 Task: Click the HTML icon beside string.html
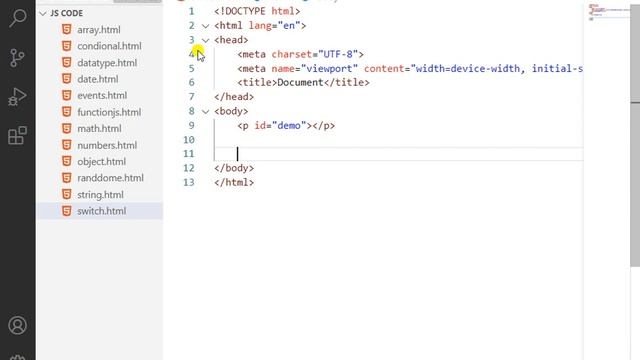[x=67, y=194]
